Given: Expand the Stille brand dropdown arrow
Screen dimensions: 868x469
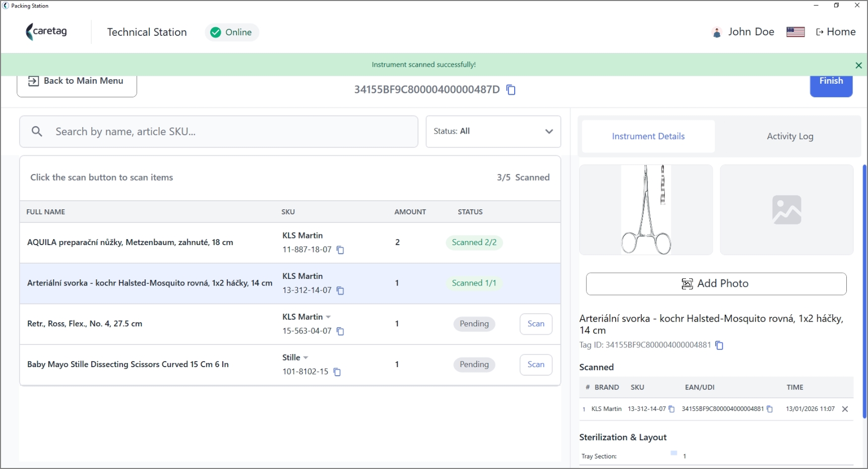Looking at the screenshot, I should coord(305,358).
